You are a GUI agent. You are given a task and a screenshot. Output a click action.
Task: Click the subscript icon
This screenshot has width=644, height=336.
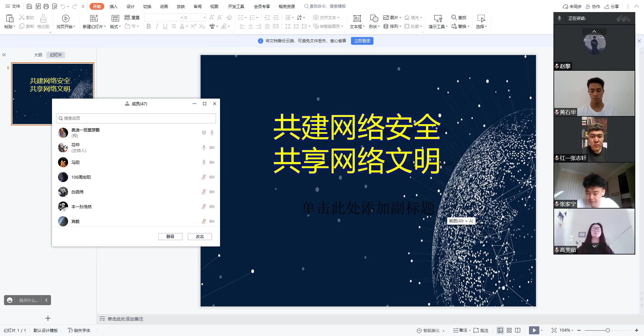(x=202, y=26)
